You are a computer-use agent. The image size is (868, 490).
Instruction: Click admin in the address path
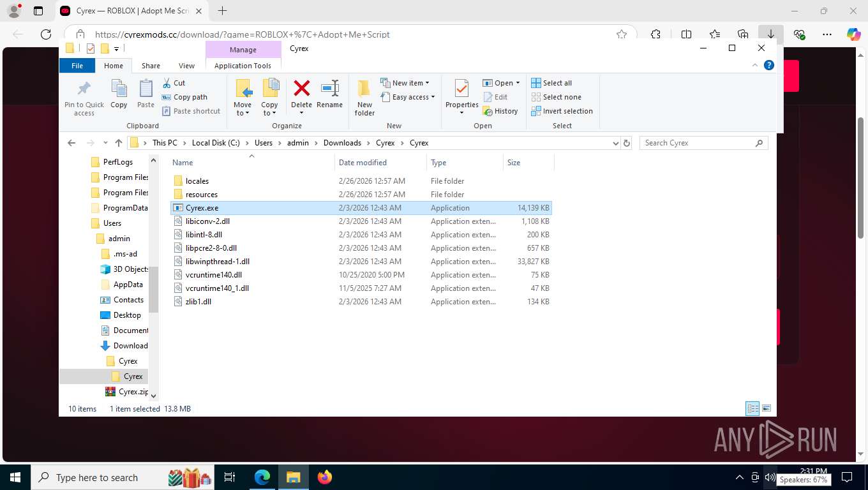click(298, 143)
